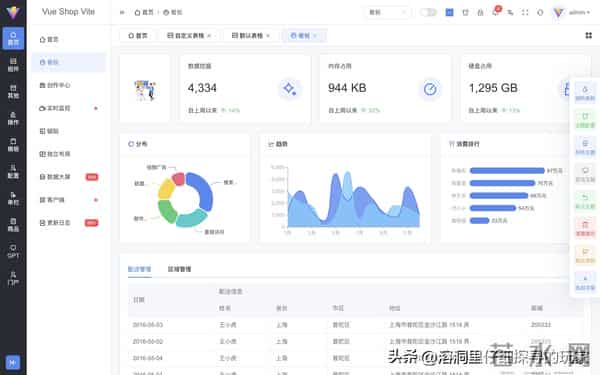Close the 默认表格 tab
Image resolution: width=600 pixels, height=375 pixels.
click(x=268, y=36)
